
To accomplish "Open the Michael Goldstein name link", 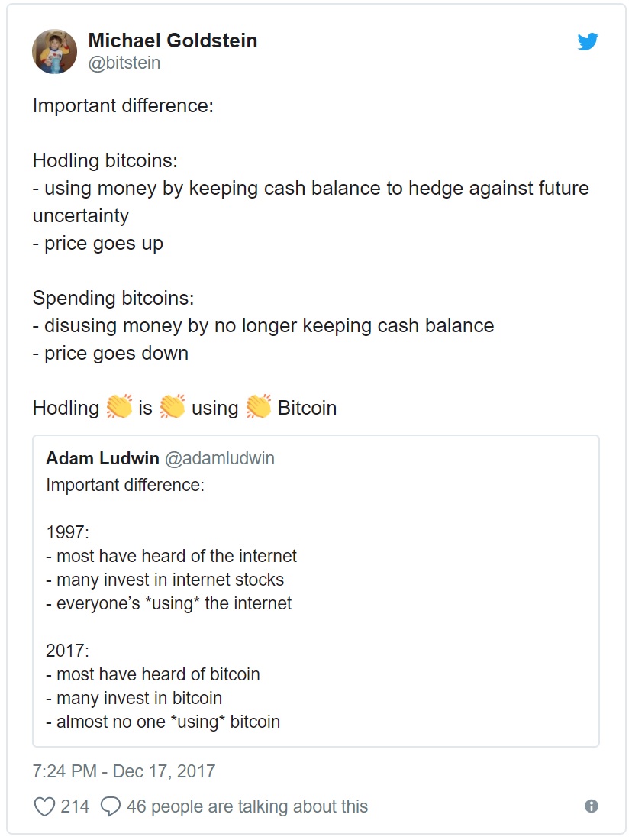I will coord(173,40).
